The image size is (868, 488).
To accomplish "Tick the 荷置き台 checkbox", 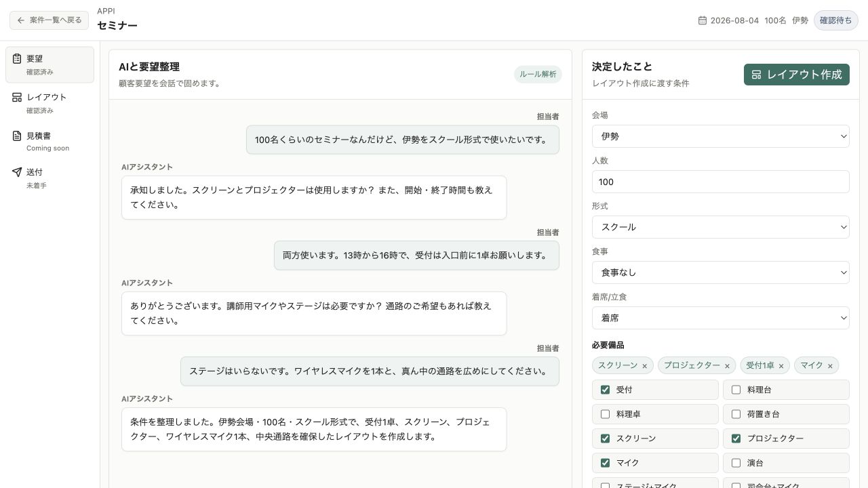I will [x=736, y=414].
